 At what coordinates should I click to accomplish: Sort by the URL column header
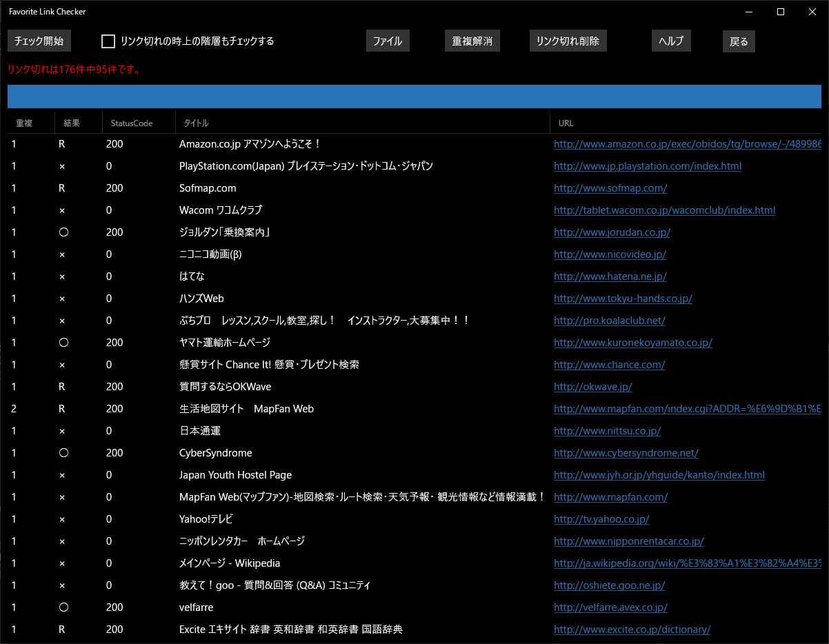click(686, 123)
